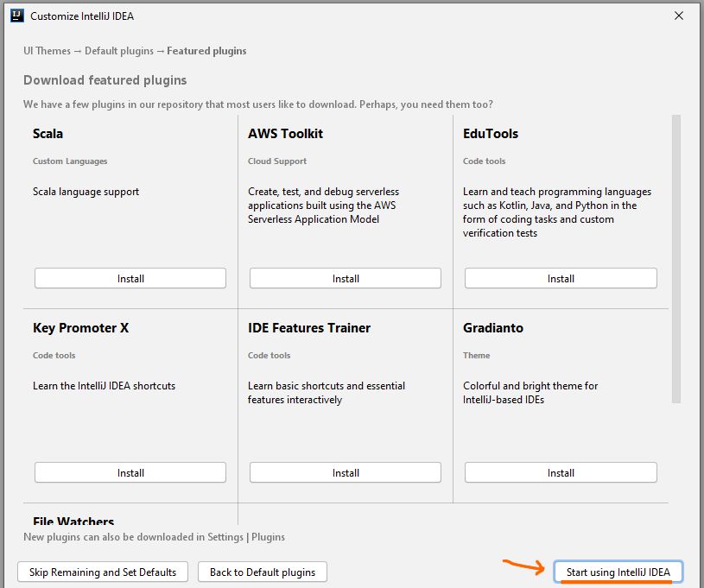Install the Key Promoter X plugin

[x=130, y=472]
